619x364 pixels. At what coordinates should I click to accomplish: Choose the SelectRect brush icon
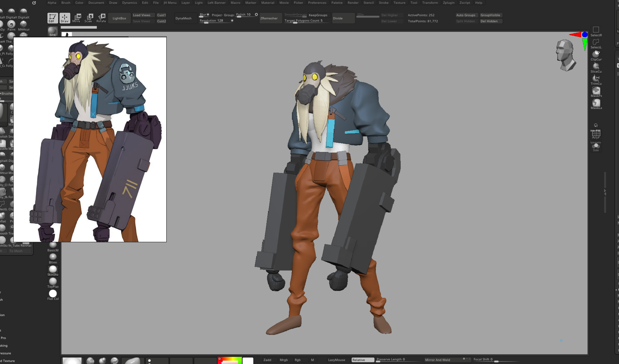pyautogui.click(x=596, y=32)
